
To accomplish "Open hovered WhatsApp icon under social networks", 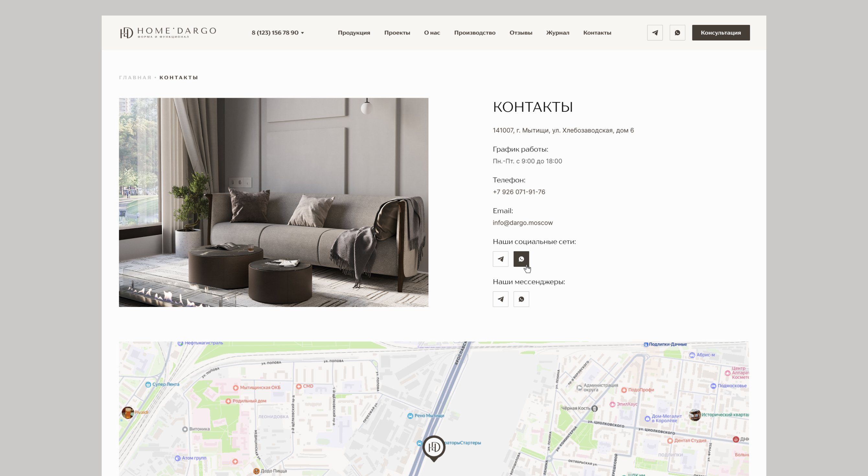I will (521, 259).
